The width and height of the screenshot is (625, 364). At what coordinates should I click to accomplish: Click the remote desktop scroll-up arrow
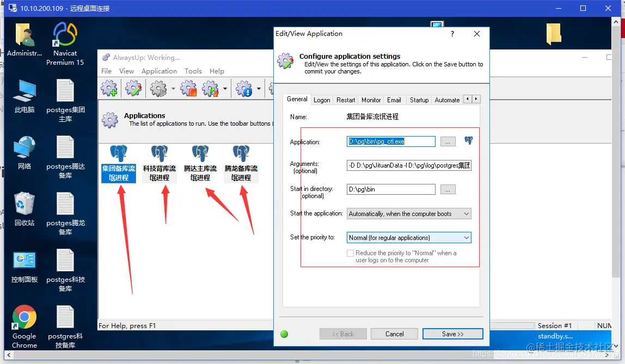(616, 22)
